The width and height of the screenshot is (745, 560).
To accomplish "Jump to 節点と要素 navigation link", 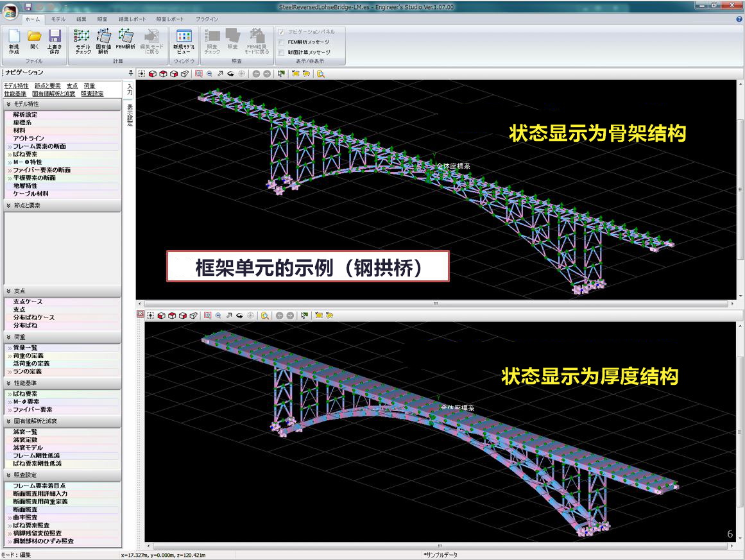I will click(47, 86).
